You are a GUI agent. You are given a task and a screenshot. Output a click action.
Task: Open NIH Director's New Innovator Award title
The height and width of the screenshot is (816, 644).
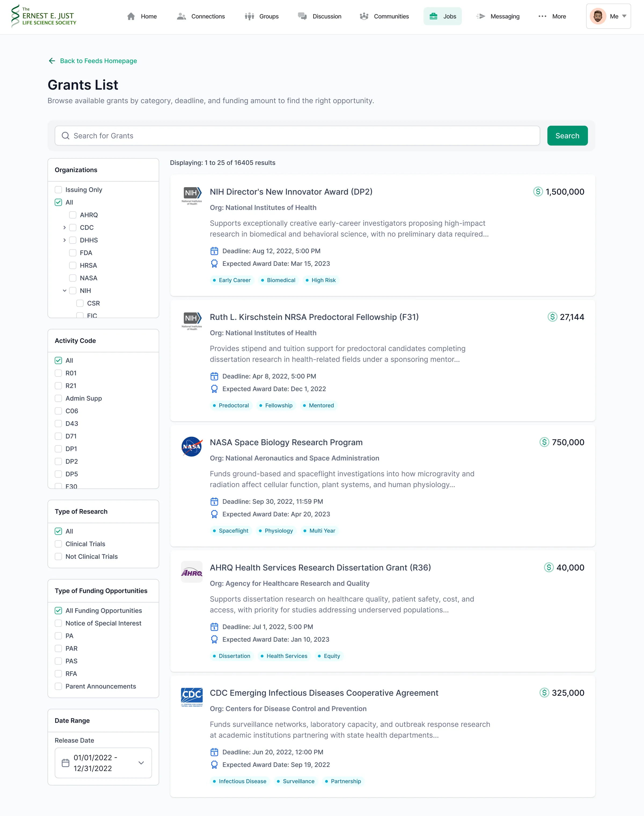coord(291,192)
